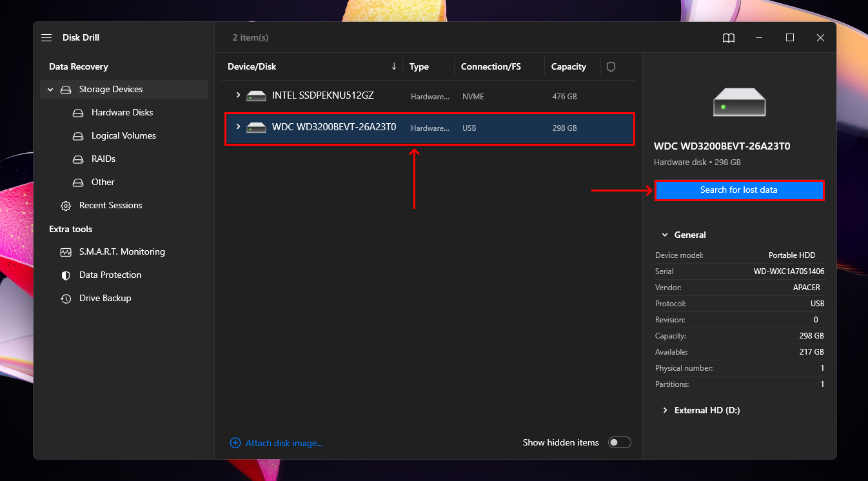Click the 298 GB capacity cell in list
868x481 pixels.
[565, 128]
